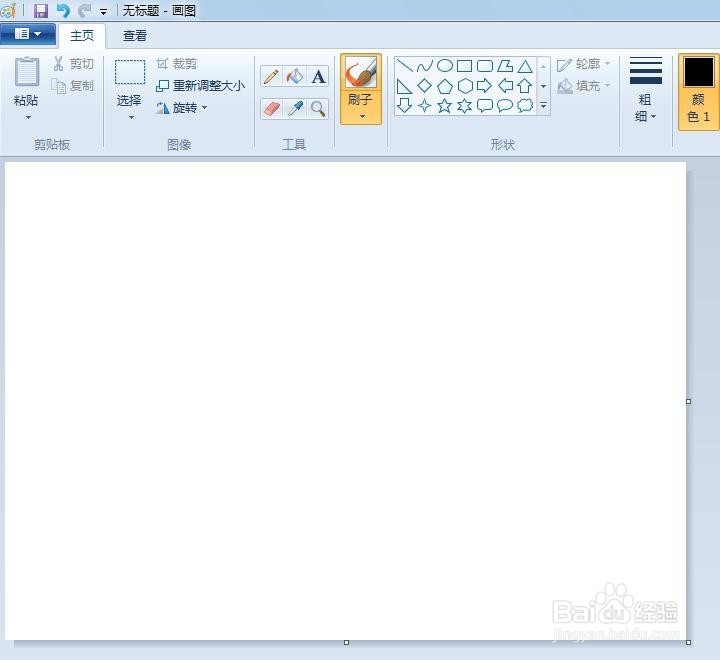Choose the Rounded rectangular callout shape
The image size is (720, 660).
485,106
